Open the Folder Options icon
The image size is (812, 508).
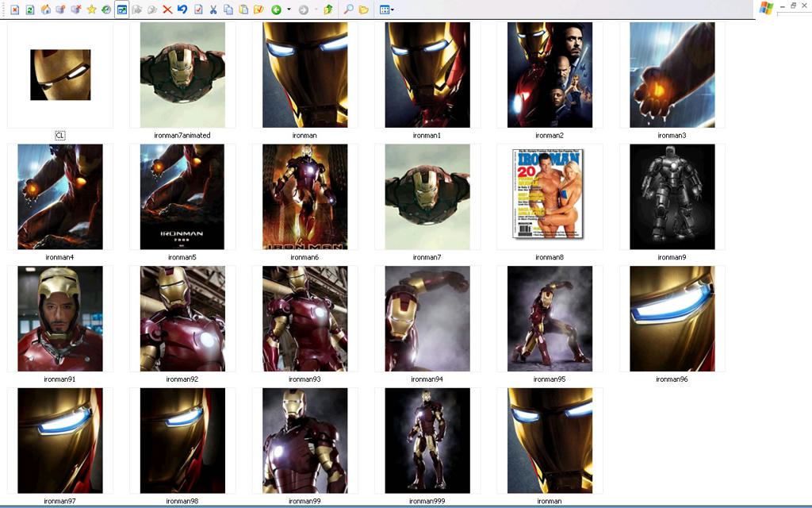coord(259,10)
